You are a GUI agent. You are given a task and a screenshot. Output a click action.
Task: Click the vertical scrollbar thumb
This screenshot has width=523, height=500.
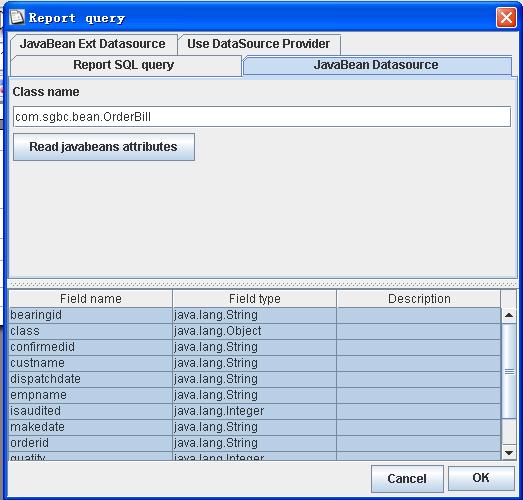509,371
